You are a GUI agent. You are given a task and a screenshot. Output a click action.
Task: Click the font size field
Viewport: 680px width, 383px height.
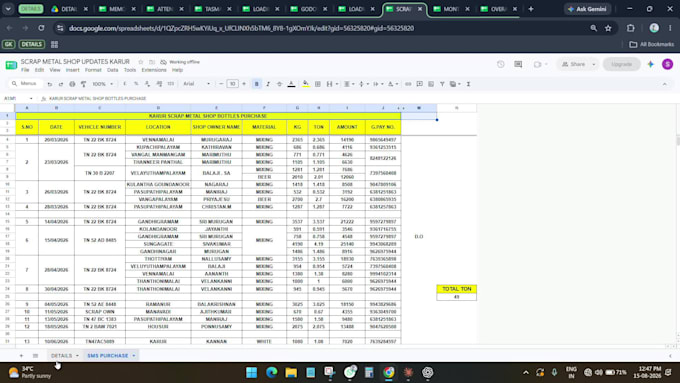click(232, 84)
